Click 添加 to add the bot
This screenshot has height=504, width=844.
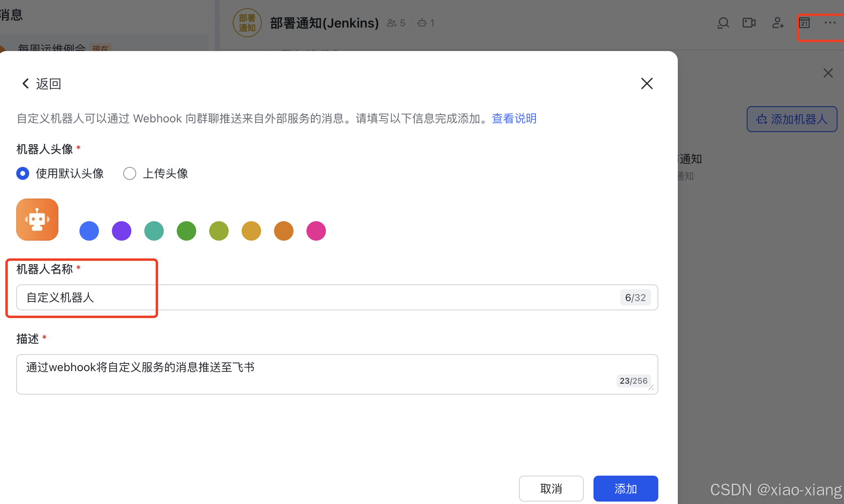(x=626, y=489)
